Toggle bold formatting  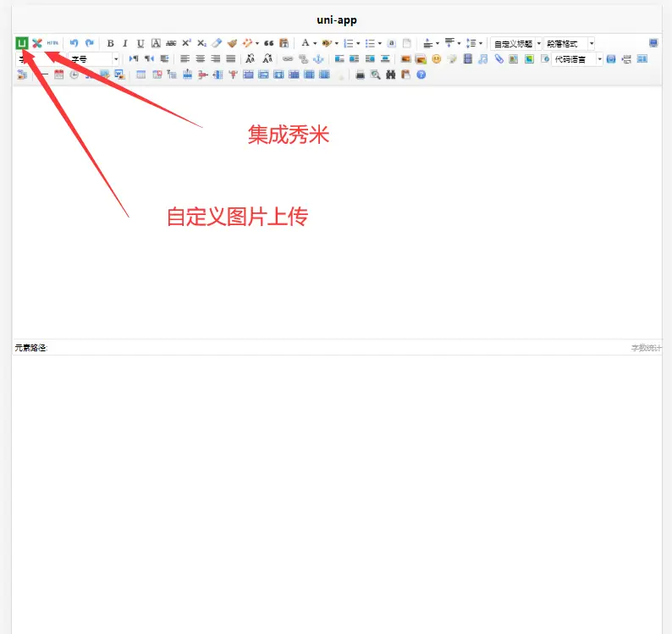point(110,43)
